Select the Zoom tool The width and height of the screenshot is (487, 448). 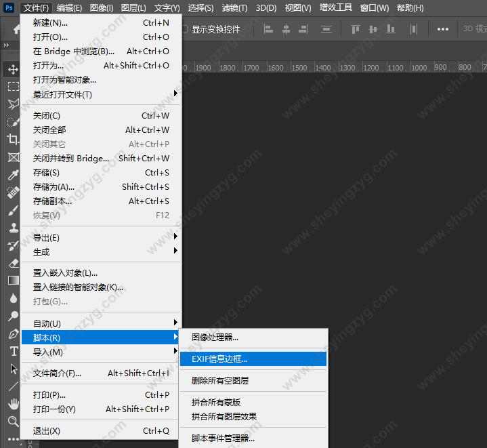click(x=13, y=422)
